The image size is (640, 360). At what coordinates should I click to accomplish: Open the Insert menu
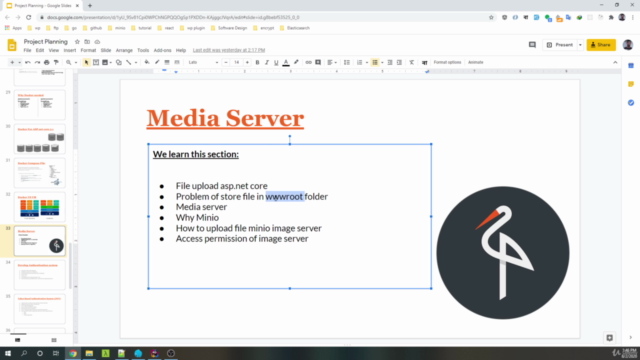coord(70,50)
